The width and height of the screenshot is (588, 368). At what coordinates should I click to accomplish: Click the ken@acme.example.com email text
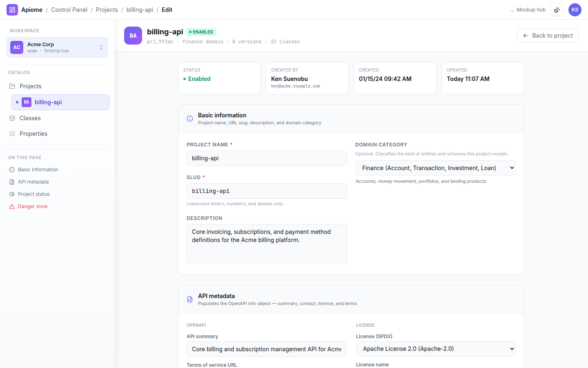pos(296,86)
